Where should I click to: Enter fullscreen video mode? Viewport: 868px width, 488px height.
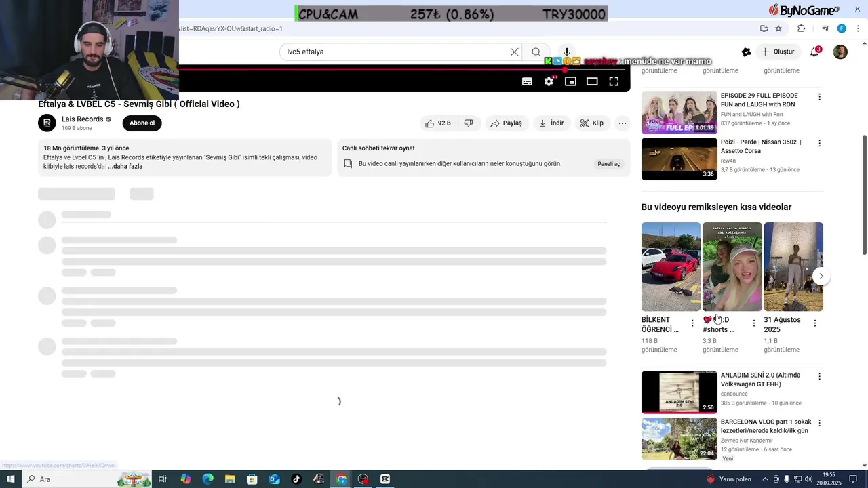point(614,81)
